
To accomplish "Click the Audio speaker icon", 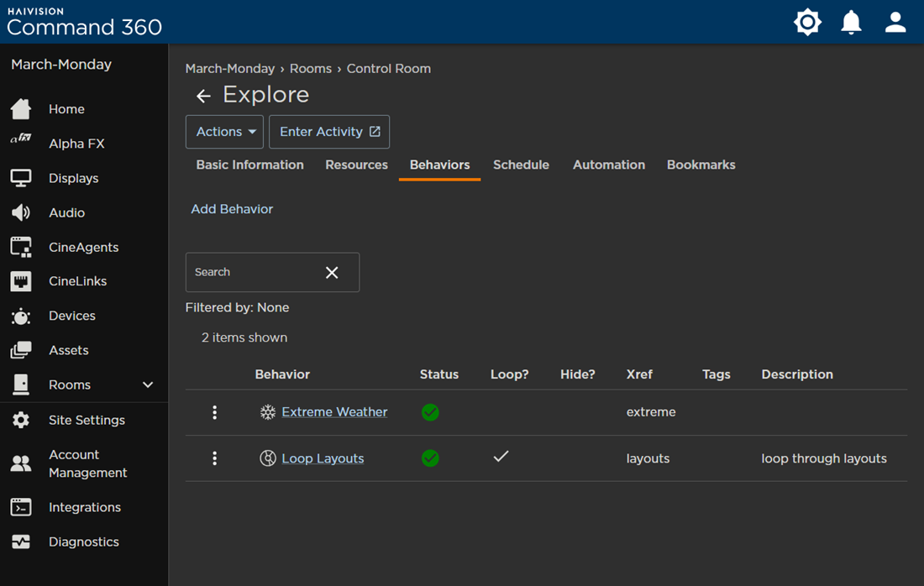I will [21, 212].
